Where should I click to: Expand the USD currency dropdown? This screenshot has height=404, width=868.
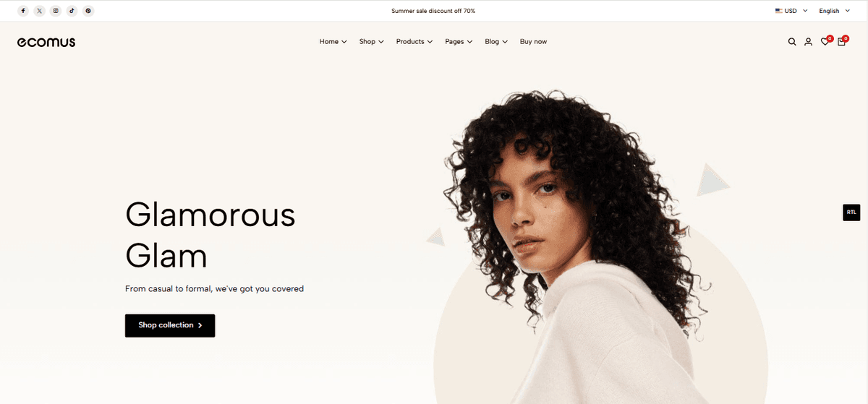click(x=791, y=11)
